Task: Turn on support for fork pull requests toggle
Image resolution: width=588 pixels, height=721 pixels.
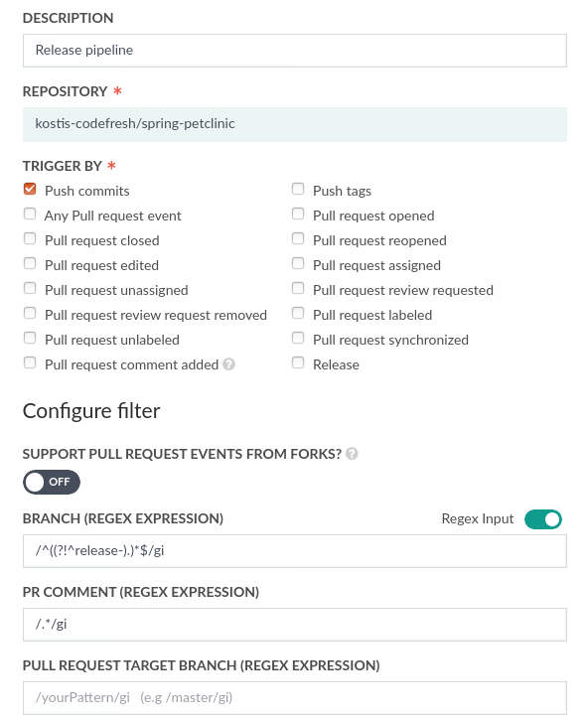Action: 52,482
